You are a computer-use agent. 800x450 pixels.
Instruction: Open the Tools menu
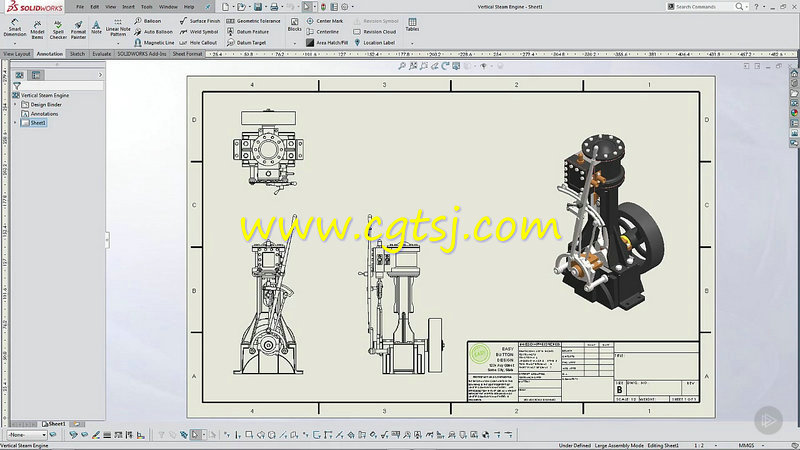pyautogui.click(x=146, y=7)
